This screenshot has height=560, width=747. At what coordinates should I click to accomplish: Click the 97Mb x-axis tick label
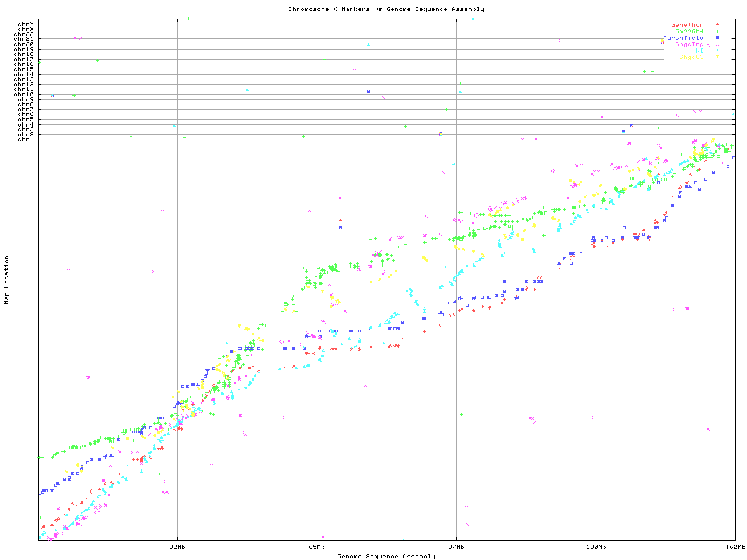(x=456, y=547)
